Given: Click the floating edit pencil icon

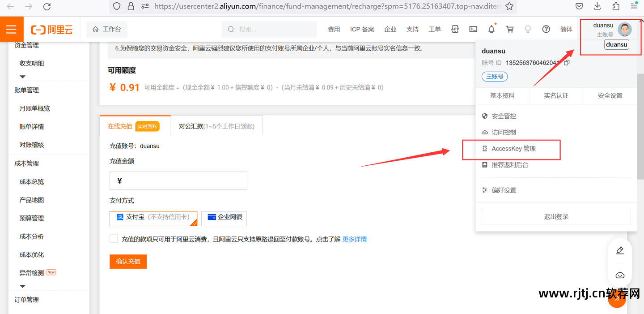Looking at the screenshot, I should pos(620,250).
